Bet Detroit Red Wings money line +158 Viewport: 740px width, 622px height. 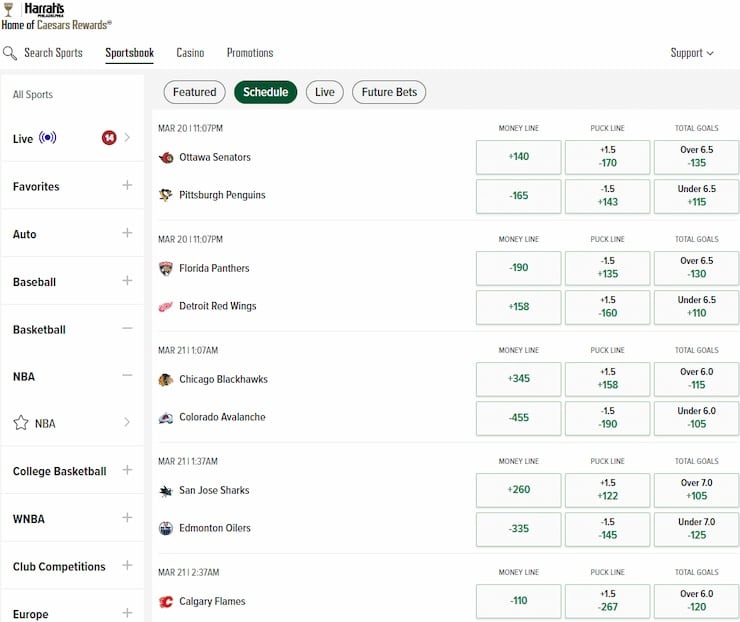518,307
